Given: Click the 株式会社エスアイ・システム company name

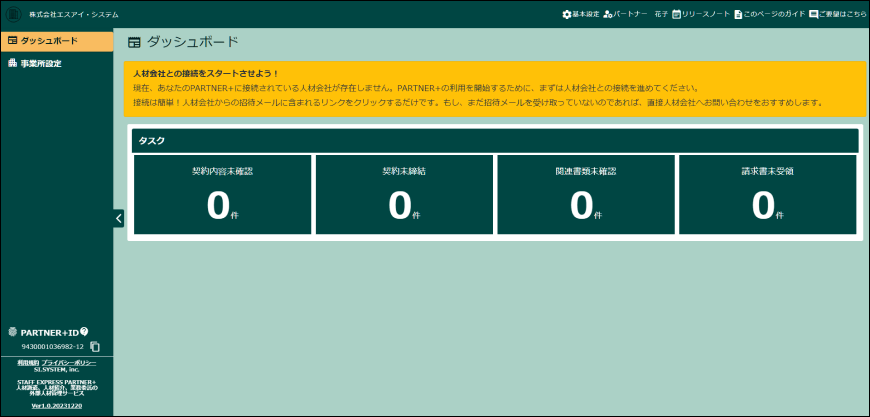Looking at the screenshot, I should click(74, 14).
